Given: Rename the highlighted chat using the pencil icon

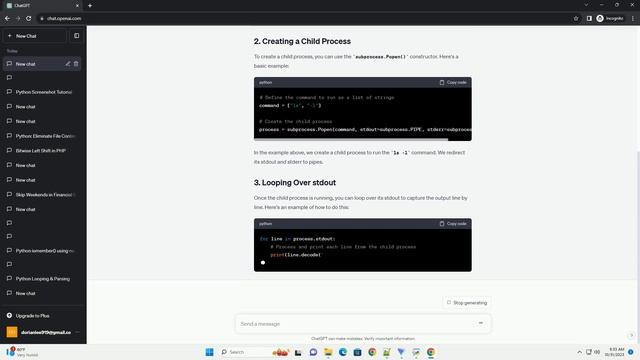Looking at the screenshot, I should point(68,64).
